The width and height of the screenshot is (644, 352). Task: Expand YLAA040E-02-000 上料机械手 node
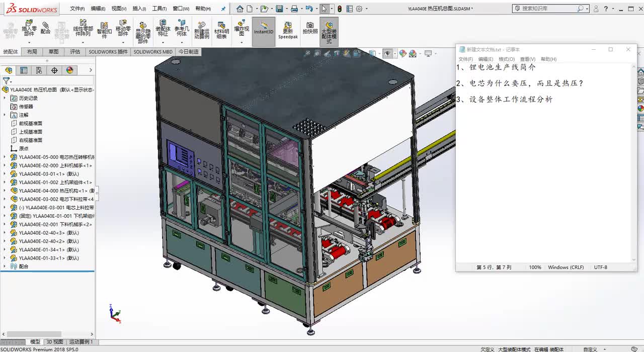point(5,165)
